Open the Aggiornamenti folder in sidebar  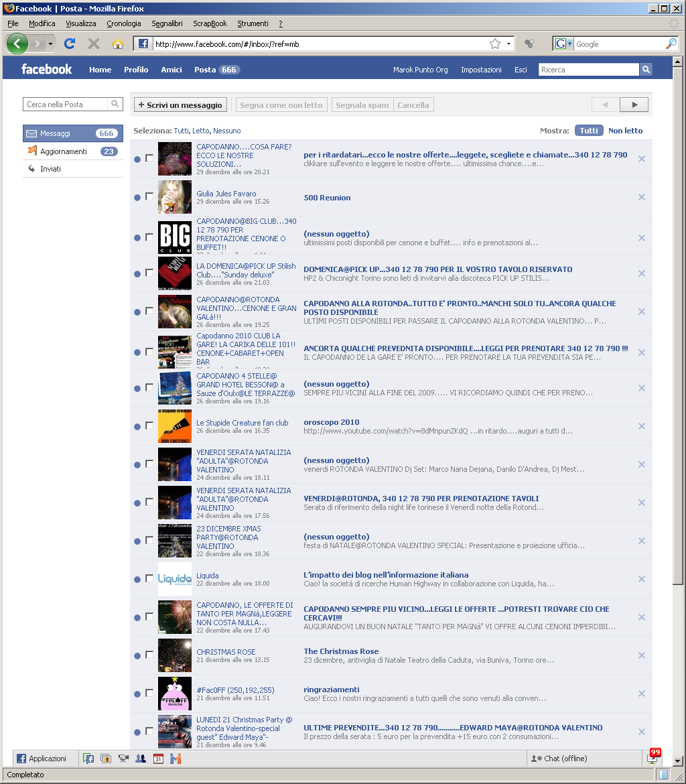[64, 151]
